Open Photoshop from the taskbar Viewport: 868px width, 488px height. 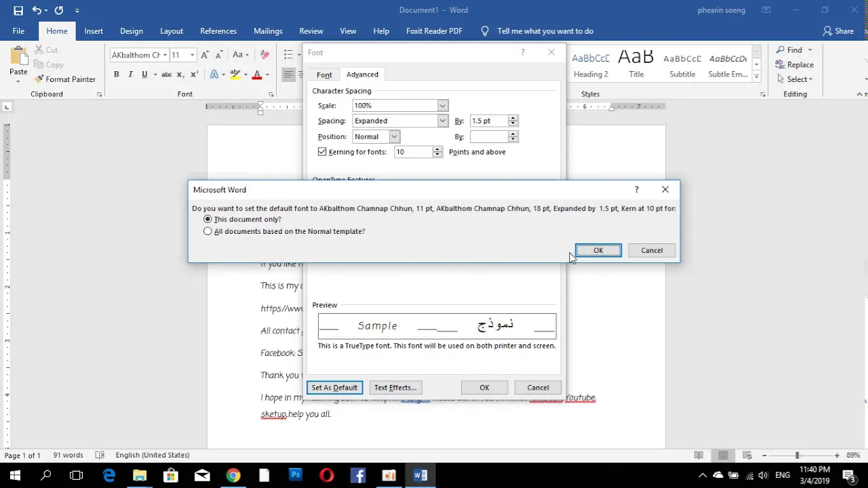(x=296, y=475)
